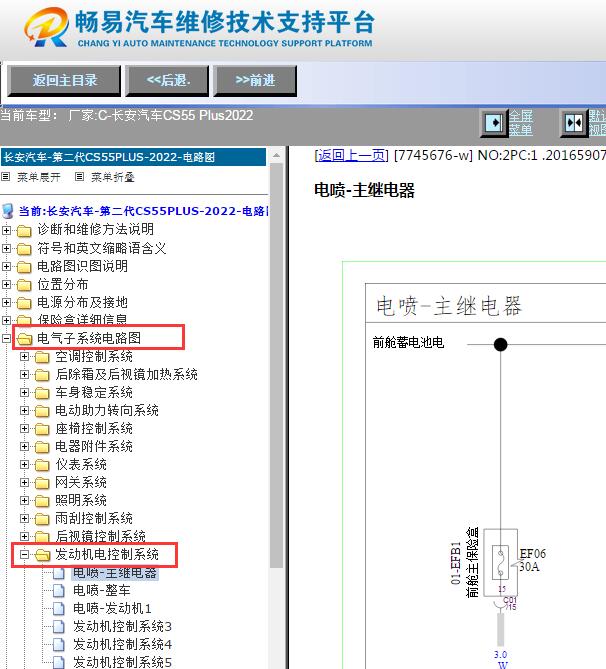Image resolution: width=606 pixels, height=669 pixels.
Task: Click the 发动机控制系统4 document icon
Action: [x=59, y=645]
